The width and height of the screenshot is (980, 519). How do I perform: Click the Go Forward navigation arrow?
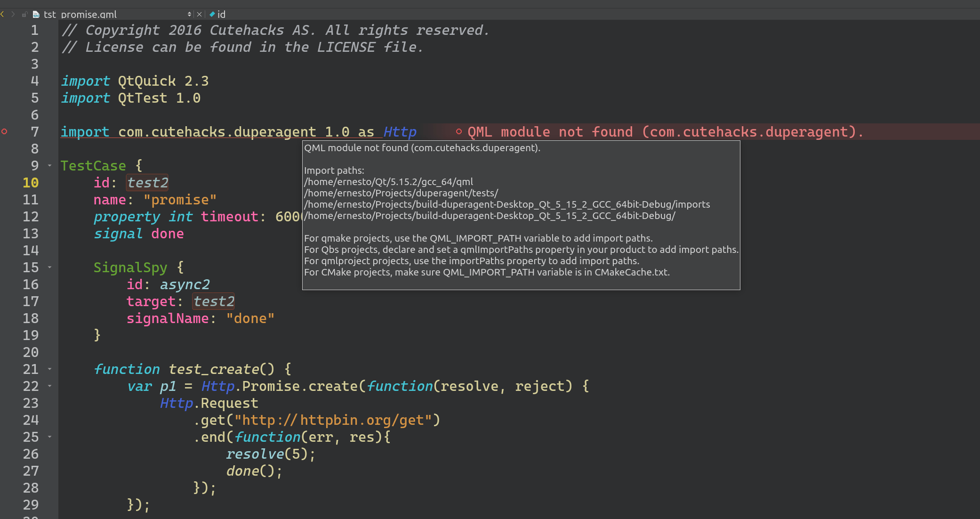pyautogui.click(x=13, y=14)
